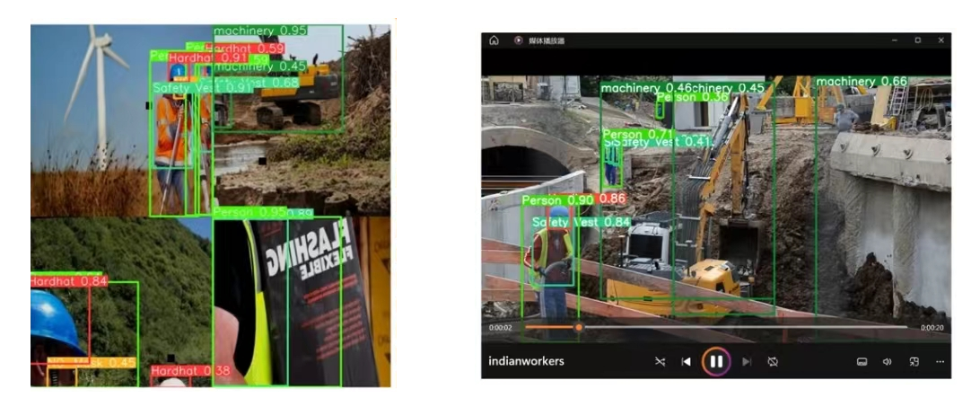Seek to the middle of the timeline
This screenshot has width=980, height=407.
tap(716, 327)
